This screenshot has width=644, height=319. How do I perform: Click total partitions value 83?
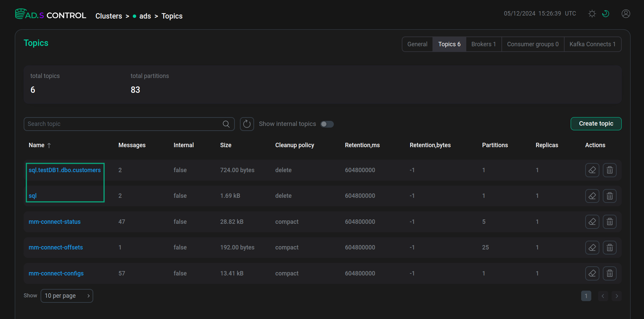click(x=135, y=90)
